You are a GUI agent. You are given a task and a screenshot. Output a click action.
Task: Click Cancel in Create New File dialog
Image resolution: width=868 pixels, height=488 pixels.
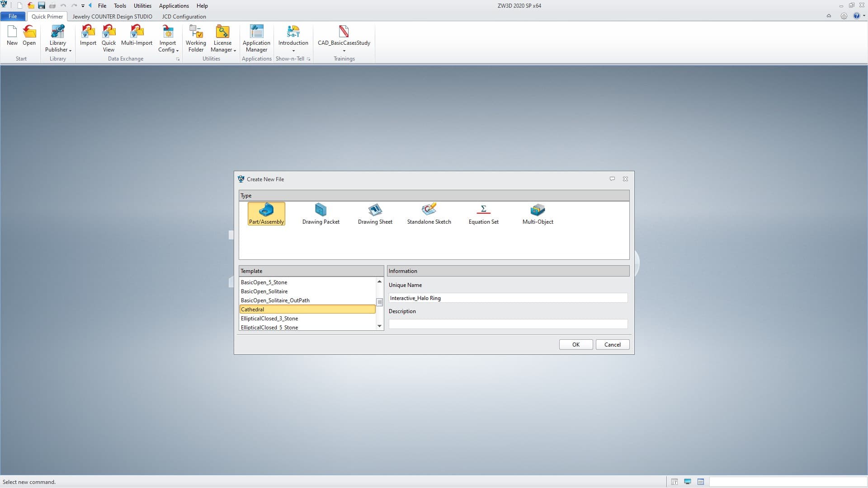613,344
